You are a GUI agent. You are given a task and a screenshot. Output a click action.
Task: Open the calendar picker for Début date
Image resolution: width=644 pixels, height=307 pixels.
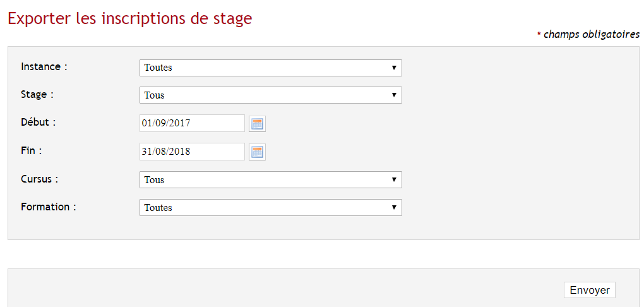(x=257, y=124)
